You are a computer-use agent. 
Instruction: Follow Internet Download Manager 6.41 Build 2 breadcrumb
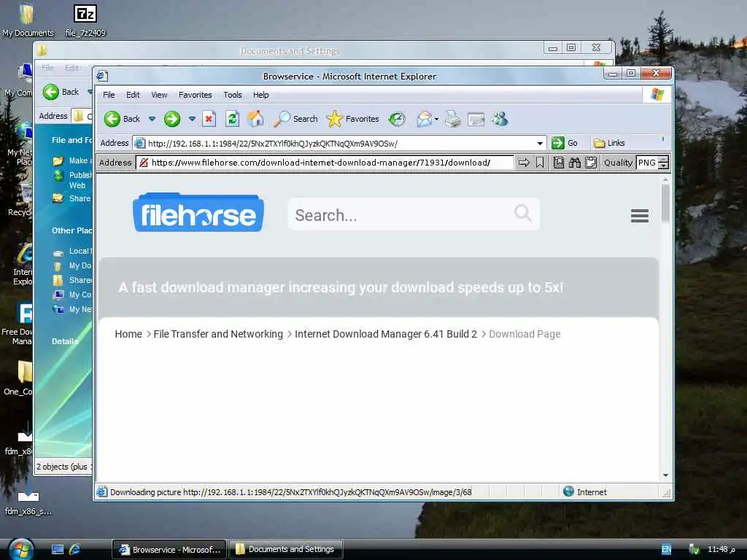pos(385,334)
